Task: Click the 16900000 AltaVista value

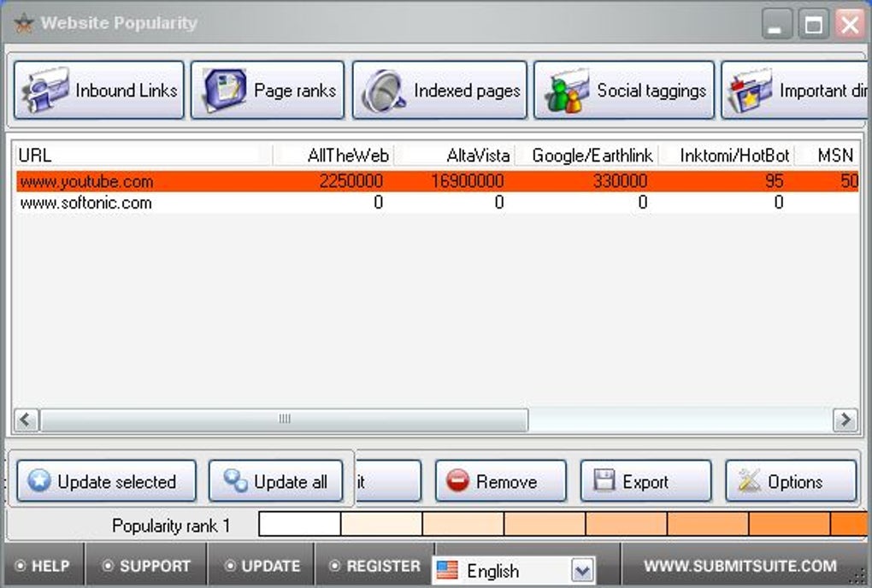Action: (x=467, y=181)
